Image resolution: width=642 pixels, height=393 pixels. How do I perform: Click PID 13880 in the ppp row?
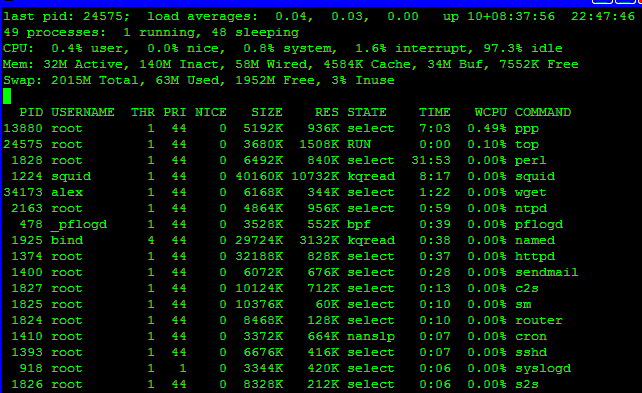[23, 128]
